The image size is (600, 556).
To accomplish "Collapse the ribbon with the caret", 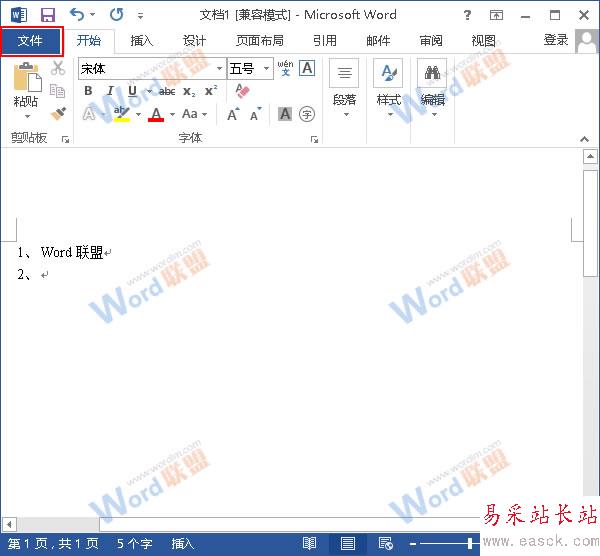I will coord(584,139).
